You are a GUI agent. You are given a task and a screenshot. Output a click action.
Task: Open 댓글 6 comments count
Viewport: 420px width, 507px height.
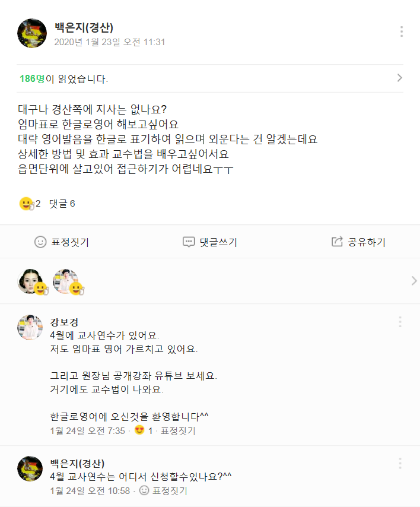(62, 204)
